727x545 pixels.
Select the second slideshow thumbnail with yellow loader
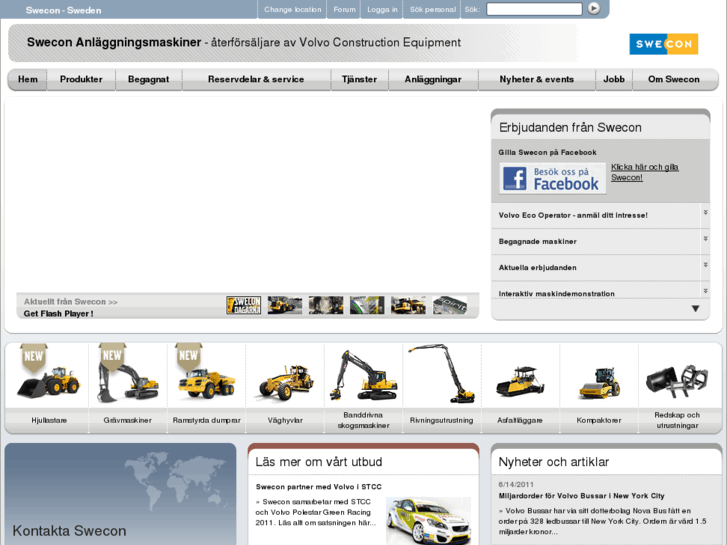pos(285,305)
